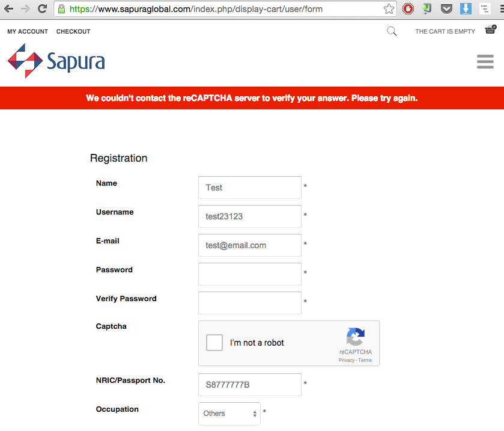Tick the I'm not a robot checkbox
504x431 pixels.
pyautogui.click(x=214, y=343)
